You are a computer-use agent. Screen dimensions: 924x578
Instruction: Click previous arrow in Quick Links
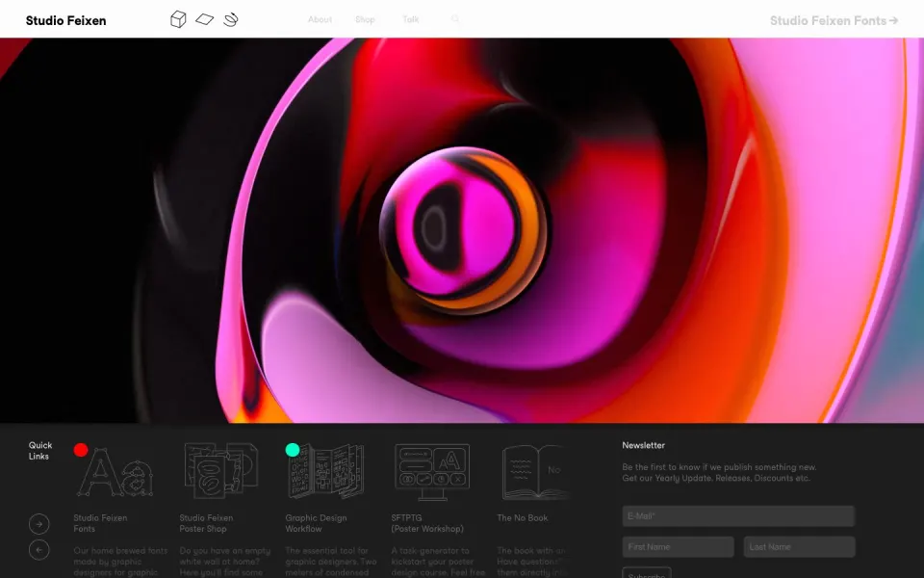coord(38,550)
